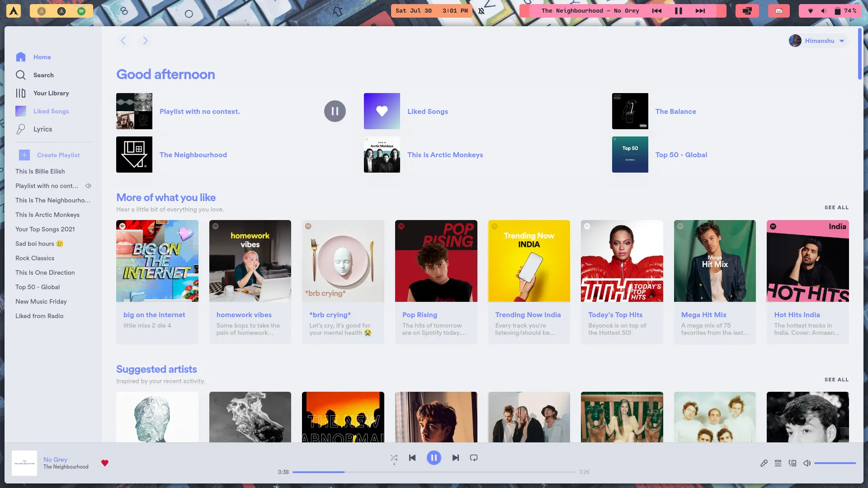Mute volume with the speaker icon

807,463
